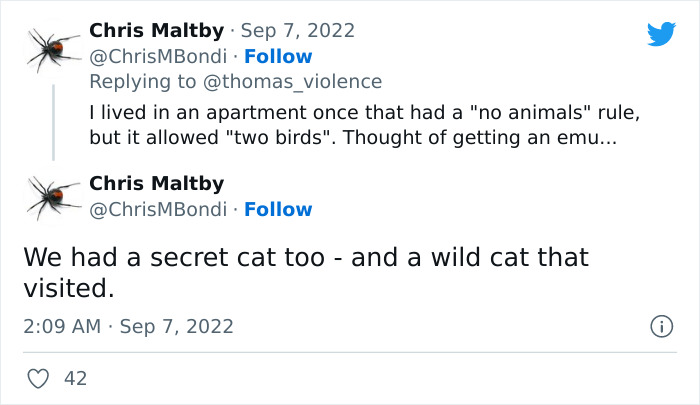
Task: Open Chris Maltby name in parent tweet
Action: (x=156, y=31)
